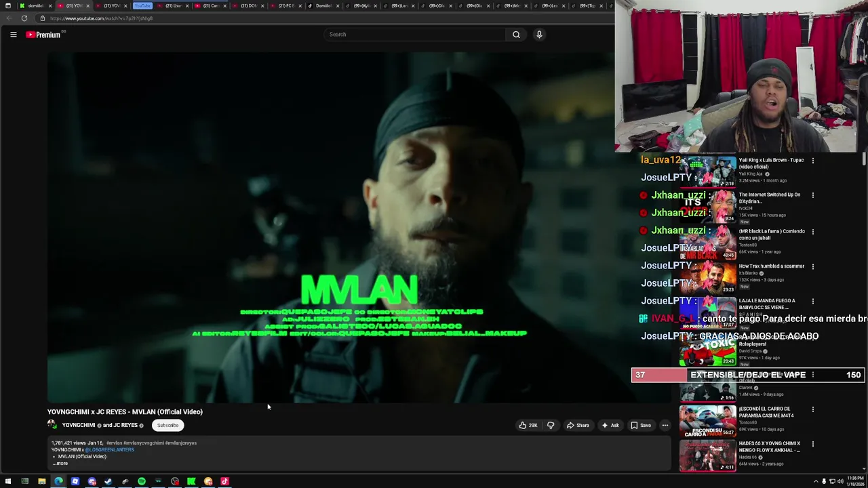
Task: Go to YouTube Premium home logo
Action: pos(43,35)
